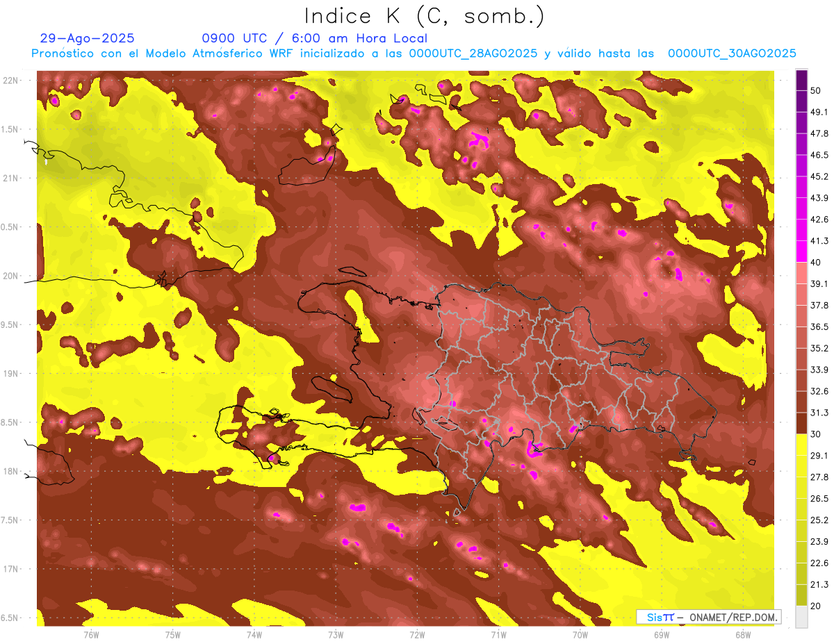Click the colorbar value "39.1"

(819, 283)
